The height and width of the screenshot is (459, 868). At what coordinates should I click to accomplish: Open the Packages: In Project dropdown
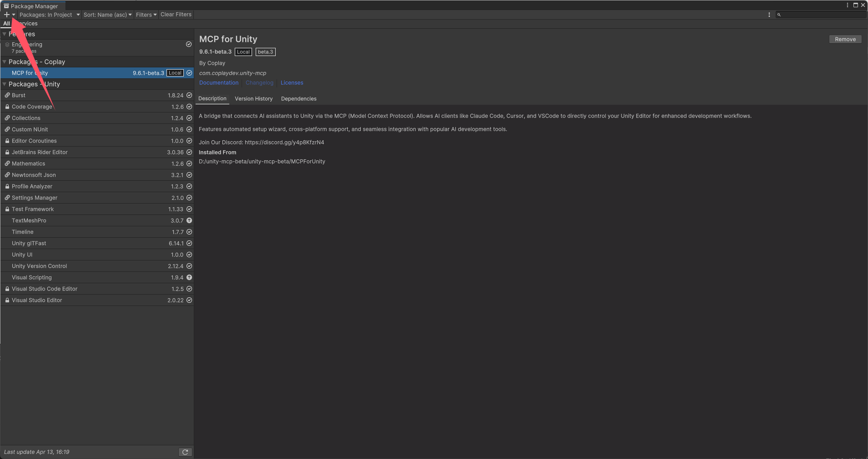click(50, 15)
